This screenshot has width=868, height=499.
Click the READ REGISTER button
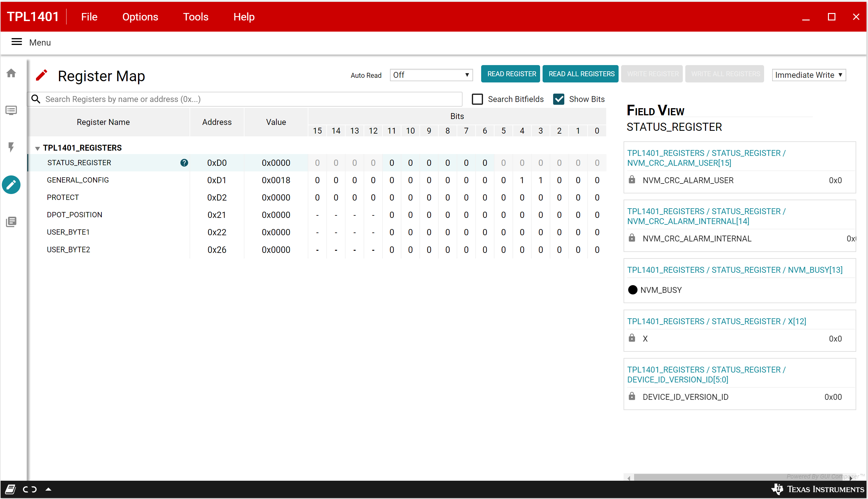click(x=511, y=74)
